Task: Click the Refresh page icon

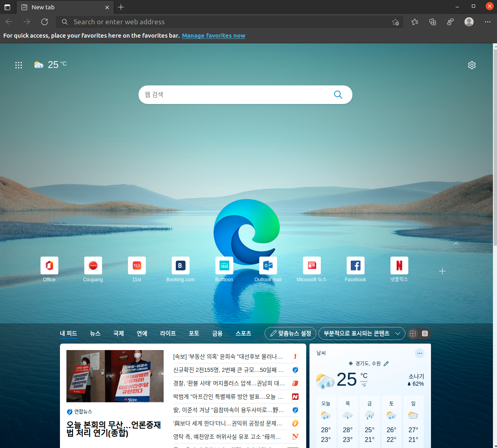Action: [x=45, y=22]
